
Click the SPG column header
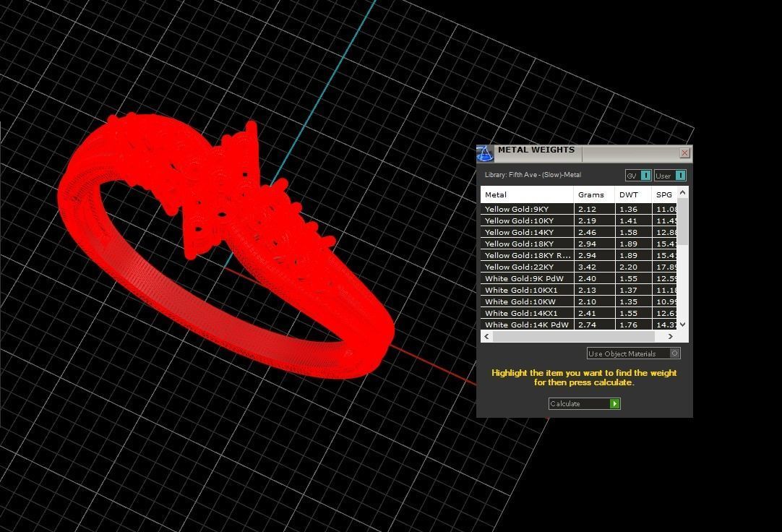click(x=664, y=194)
